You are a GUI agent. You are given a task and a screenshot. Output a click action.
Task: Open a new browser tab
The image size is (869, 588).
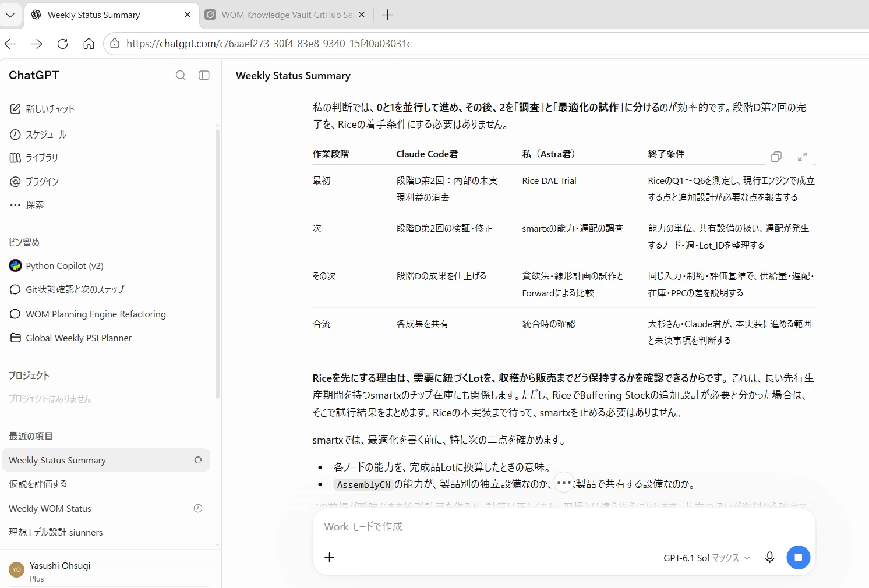coord(387,15)
